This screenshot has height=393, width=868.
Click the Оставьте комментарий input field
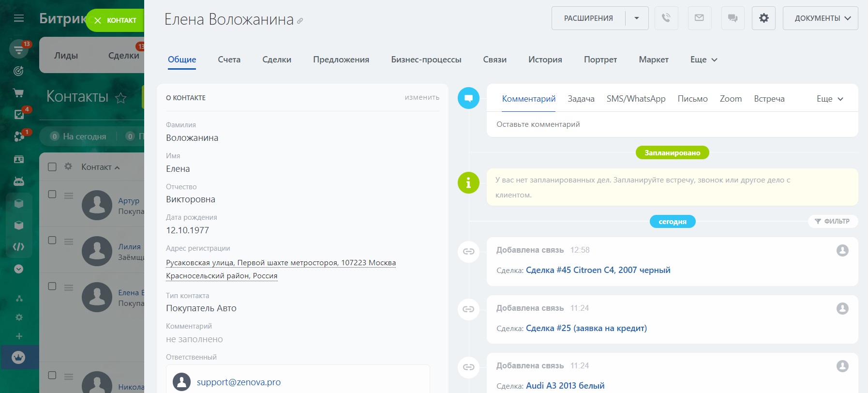tap(672, 124)
